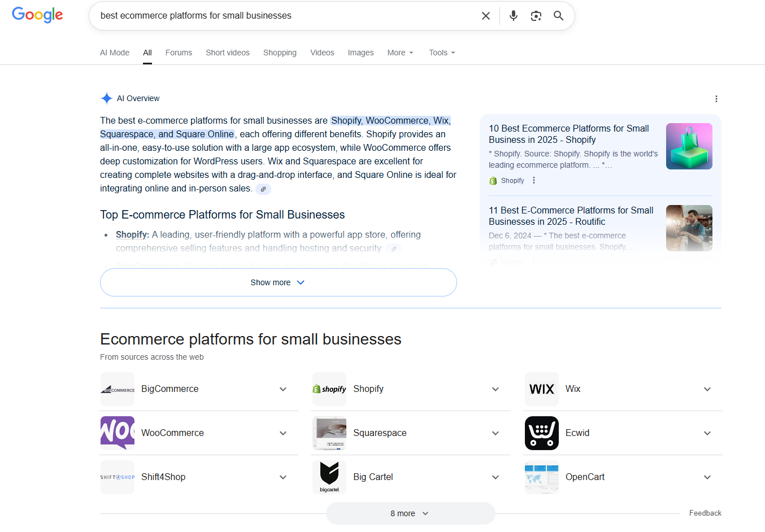Click the green shopping bag article thumbnail
765x532 pixels.
[689, 146]
